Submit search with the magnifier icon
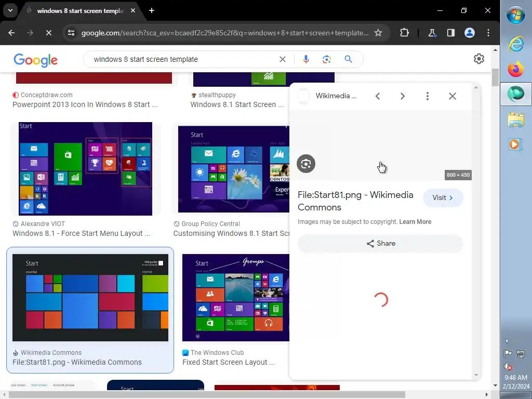Image resolution: width=532 pixels, height=399 pixels. coord(348,59)
